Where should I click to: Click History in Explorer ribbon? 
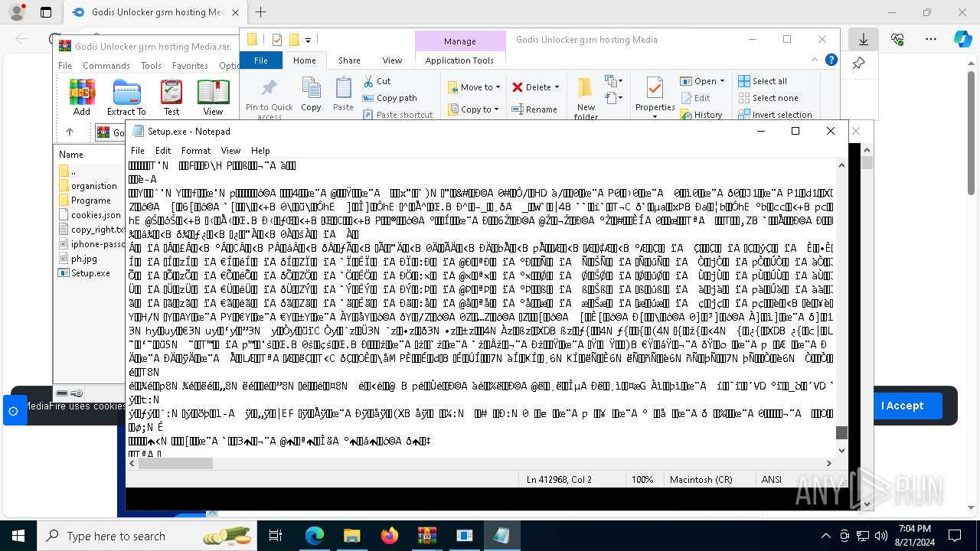(x=701, y=115)
